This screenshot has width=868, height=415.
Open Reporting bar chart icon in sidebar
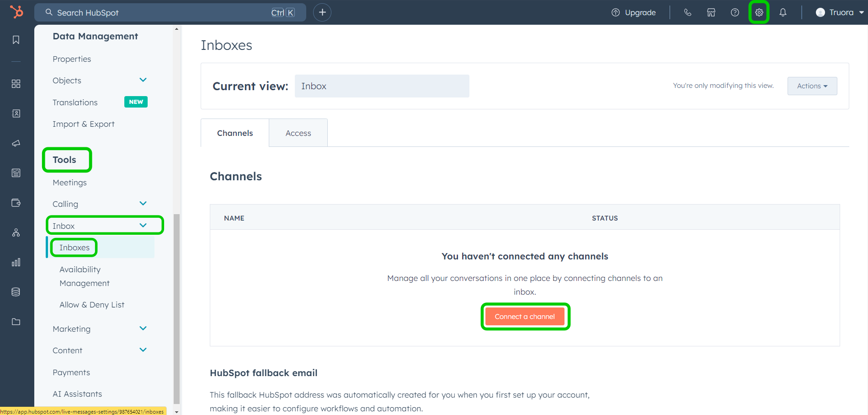(16, 262)
